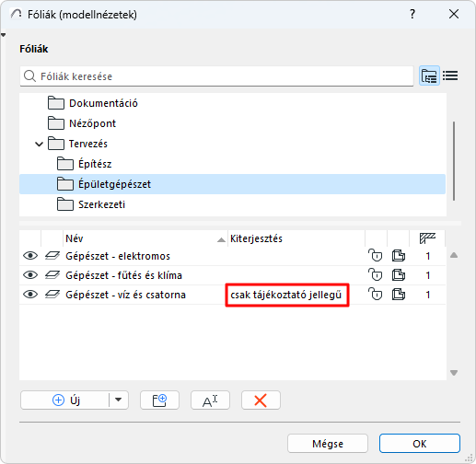Select layer name Gépészet - elektromos
Image resolution: width=476 pixels, height=464 pixels.
tap(118, 256)
